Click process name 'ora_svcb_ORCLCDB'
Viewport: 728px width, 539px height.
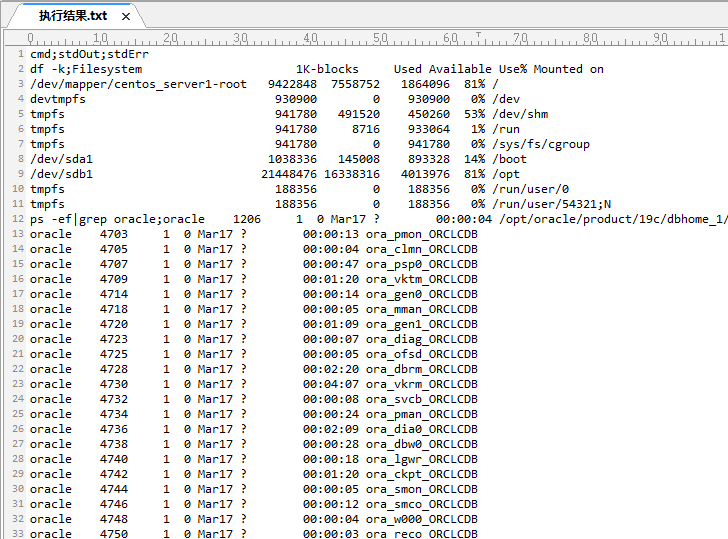422,399
